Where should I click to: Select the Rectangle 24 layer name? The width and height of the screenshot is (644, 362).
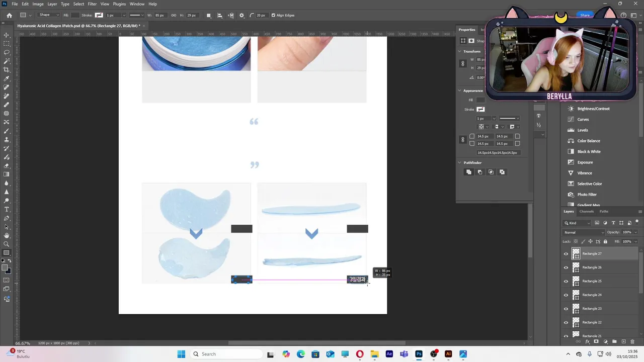click(x=592, y=295)
